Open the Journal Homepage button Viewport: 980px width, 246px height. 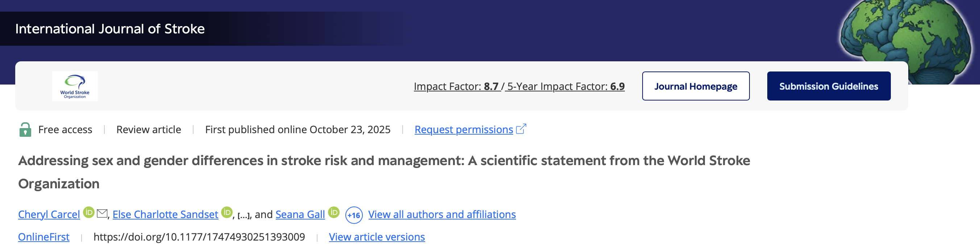695,86
